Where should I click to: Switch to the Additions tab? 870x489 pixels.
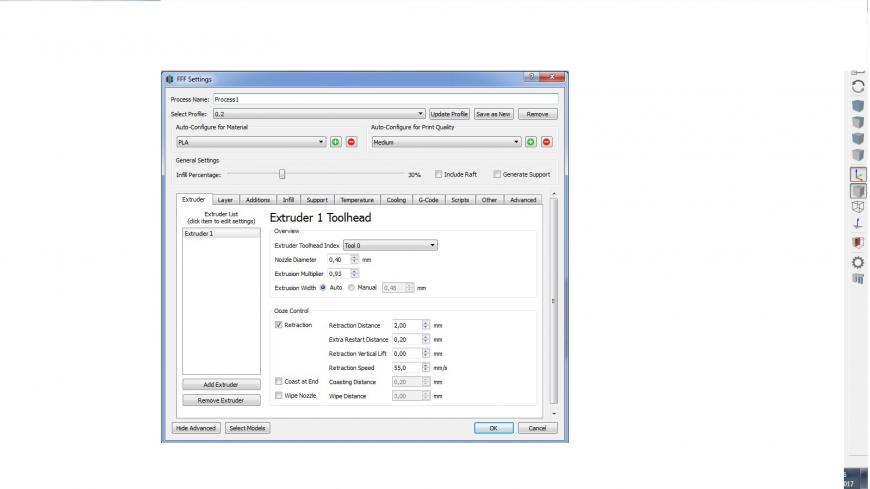[x=257, y=200]
